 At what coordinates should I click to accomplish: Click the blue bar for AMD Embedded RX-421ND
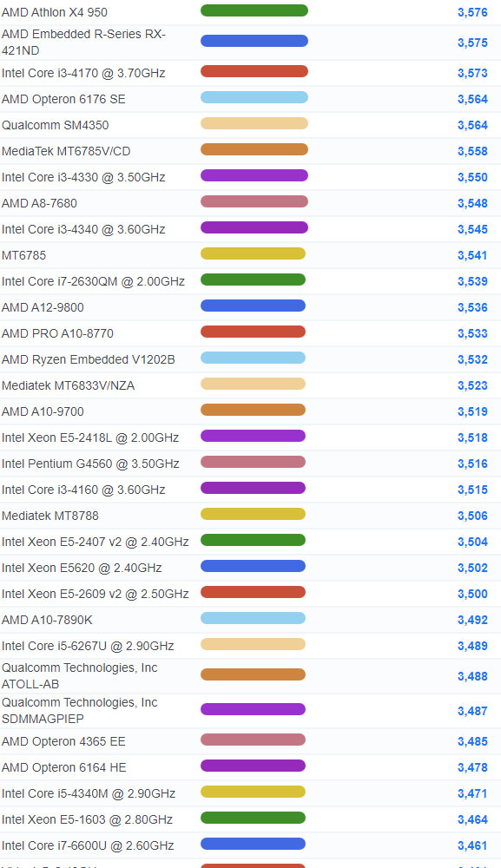coord(254,41)
